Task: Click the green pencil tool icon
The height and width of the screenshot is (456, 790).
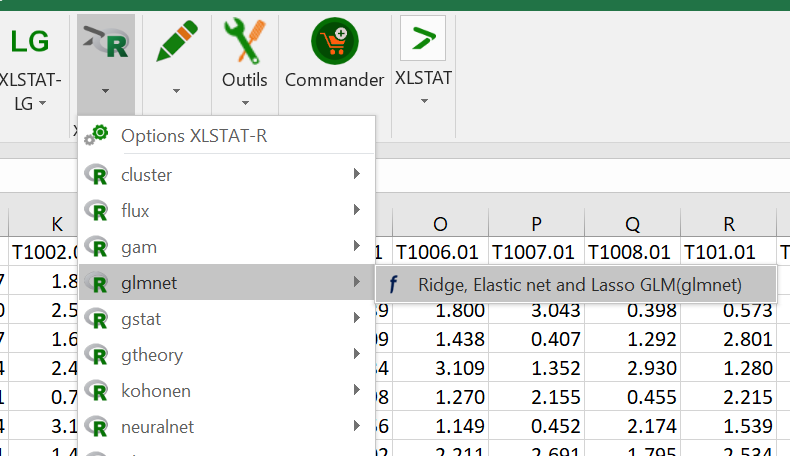Action: pyautogui.click(x=176, y=42)
